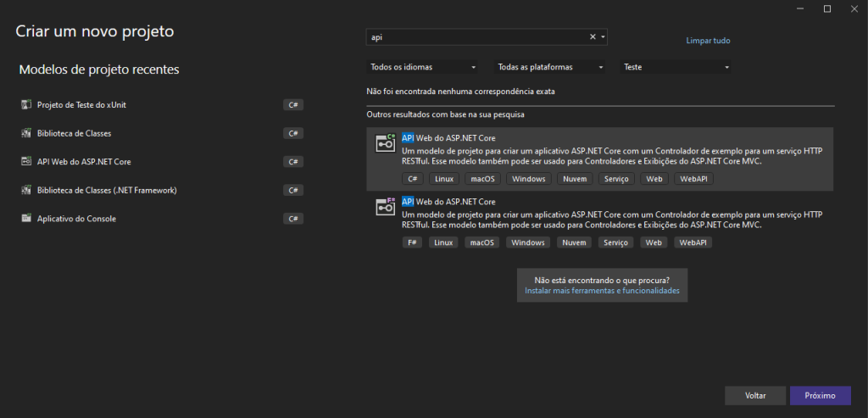Click the macOS tag in the C# result

tap(482, 179)
